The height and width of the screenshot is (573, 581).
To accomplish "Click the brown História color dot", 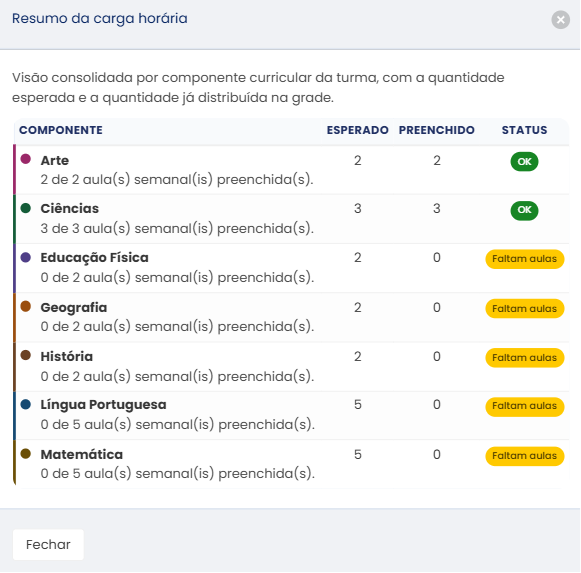I will click(x=26, y=355).
